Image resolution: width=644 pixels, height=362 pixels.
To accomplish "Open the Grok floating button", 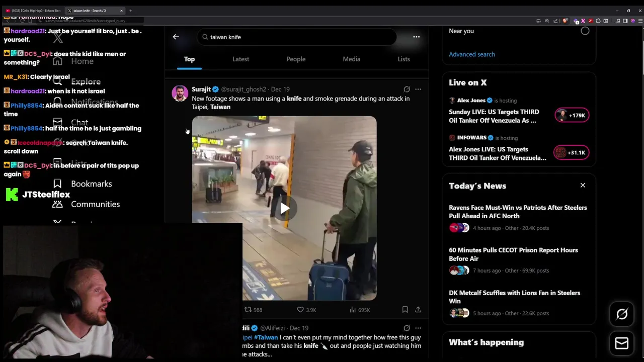I will point(622,314).
